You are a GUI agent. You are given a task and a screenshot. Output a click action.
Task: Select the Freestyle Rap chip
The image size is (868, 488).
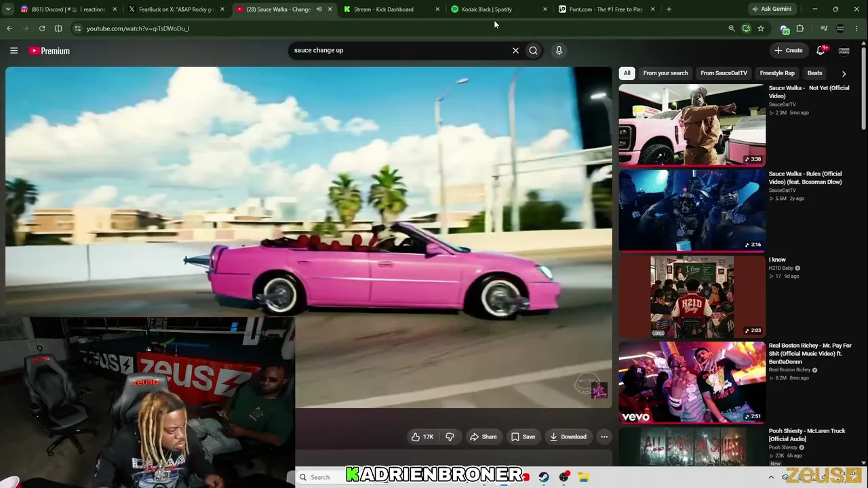(777, 73)
